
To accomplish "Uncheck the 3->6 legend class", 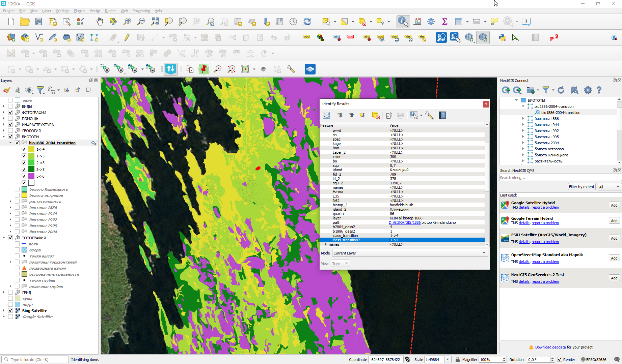I will point(24,176).
